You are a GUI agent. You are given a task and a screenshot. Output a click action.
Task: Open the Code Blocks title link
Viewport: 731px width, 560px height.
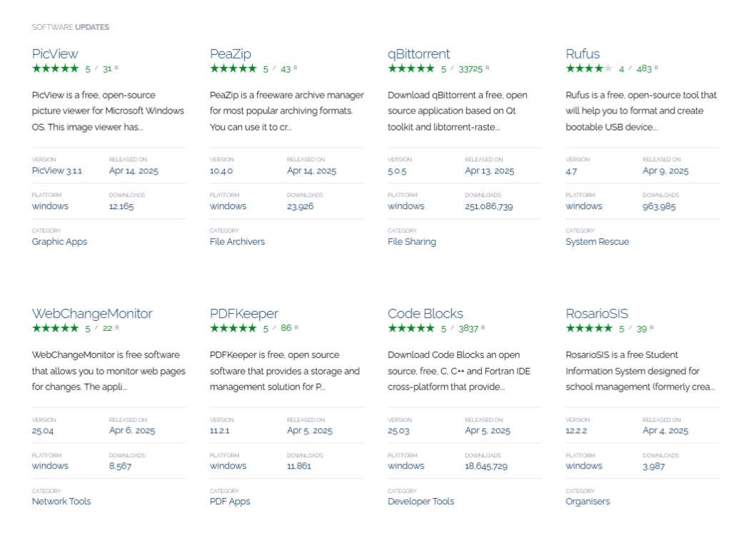point(425,313)
